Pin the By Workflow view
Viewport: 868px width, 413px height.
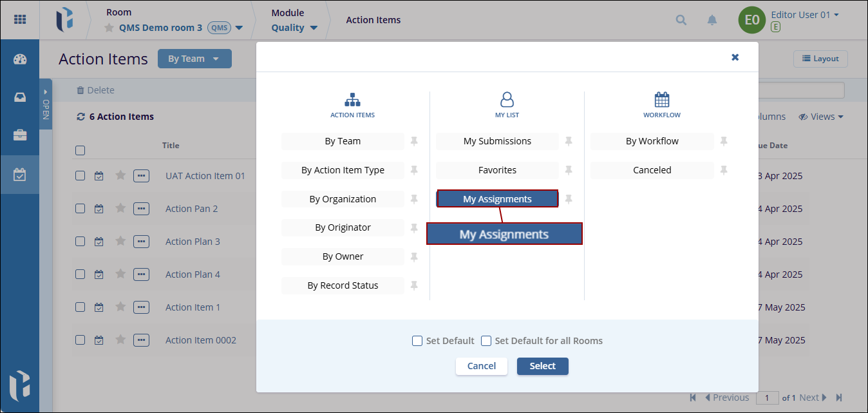tap(724, 141)
